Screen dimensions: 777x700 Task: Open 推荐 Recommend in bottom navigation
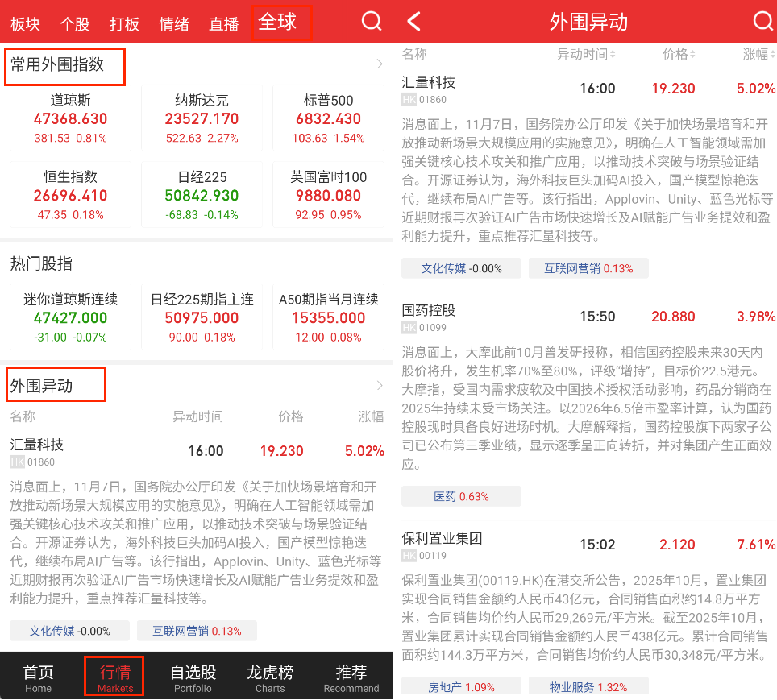point(351,677)
